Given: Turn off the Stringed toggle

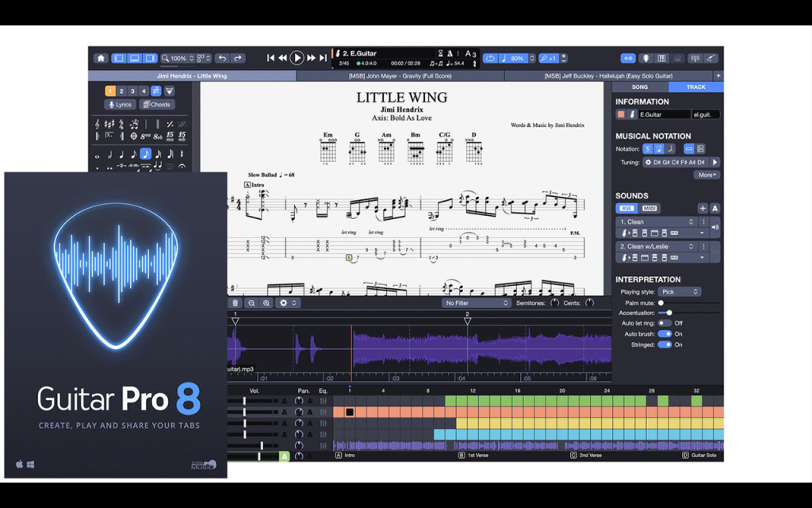Looking at the screenshot, I should (x=665, y=344).
